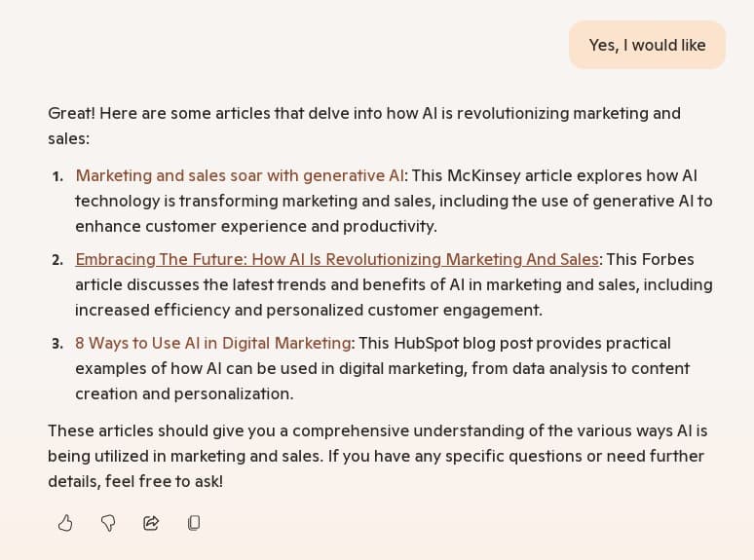Open the 'Marketing and sales soar with generative AI' link

point(240,175)
